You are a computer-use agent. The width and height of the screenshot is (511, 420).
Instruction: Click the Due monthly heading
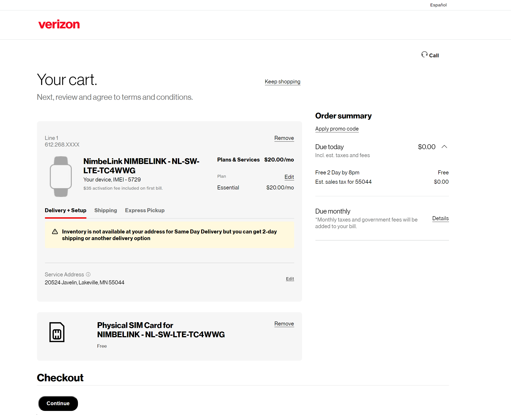pyautogui.click(x=333, y=211)
